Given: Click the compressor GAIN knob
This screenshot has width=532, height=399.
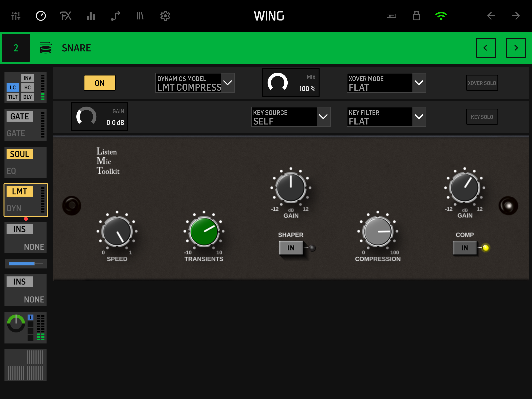Looking at the screenshot, I should pyautogui.click(x=465, y=188).
